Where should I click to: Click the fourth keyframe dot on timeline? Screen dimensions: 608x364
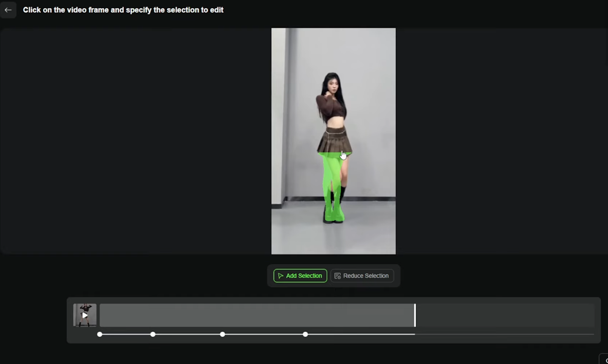[305, 334]
